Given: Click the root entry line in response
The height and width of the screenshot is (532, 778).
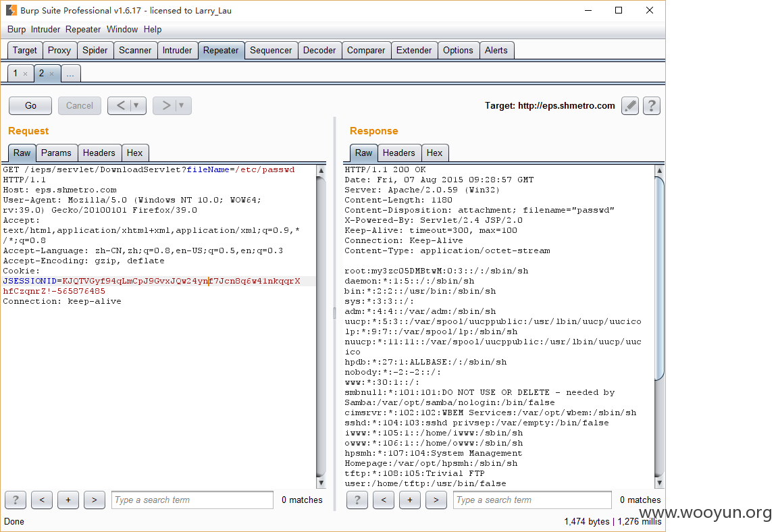Looking at the screenshot, I should pyautogui.click(x=437, y=271).
